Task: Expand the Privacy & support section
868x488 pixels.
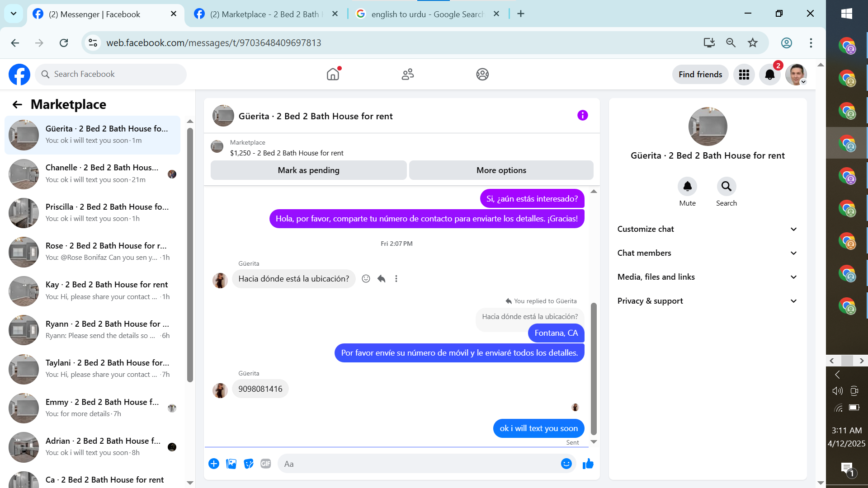Action: click(708, 301)
